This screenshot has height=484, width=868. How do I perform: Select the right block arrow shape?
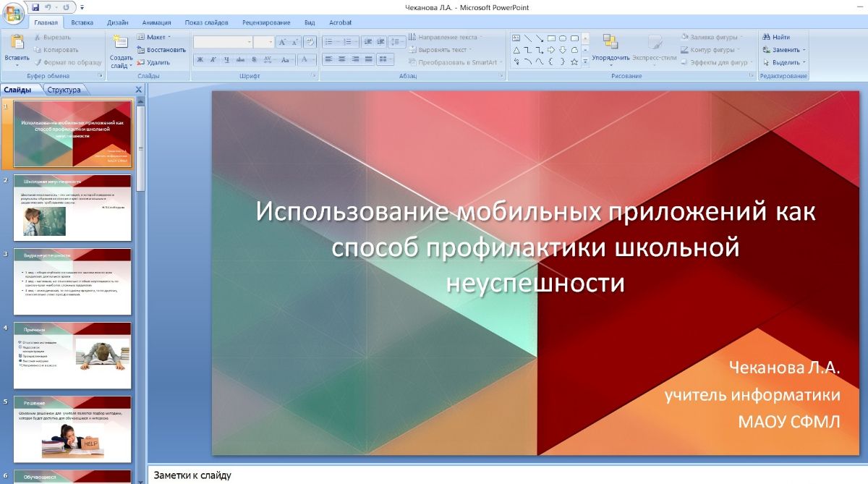click(x=551, y=50)
